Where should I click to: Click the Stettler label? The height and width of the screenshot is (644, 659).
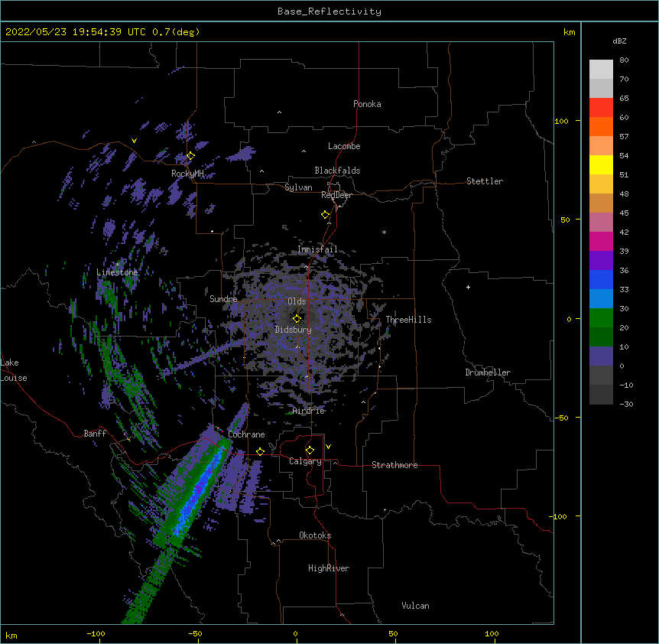point(485,181)
